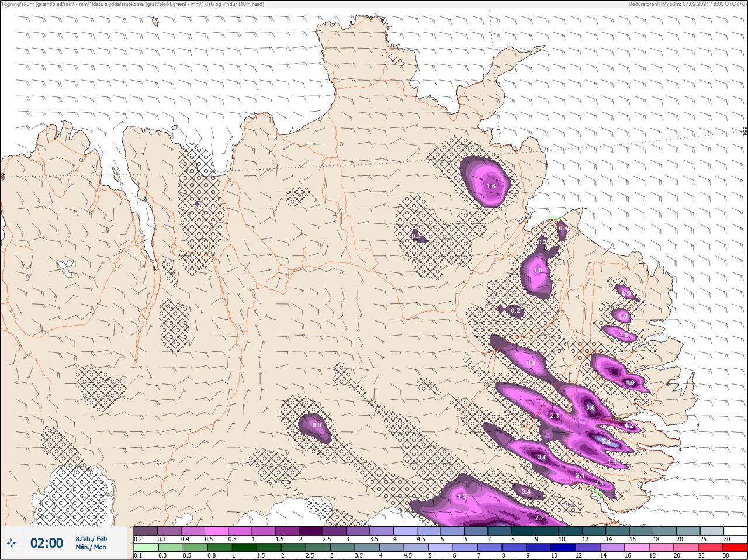
Task: Click the 2.7 precipitation value on the map
Action: (539, 518)
